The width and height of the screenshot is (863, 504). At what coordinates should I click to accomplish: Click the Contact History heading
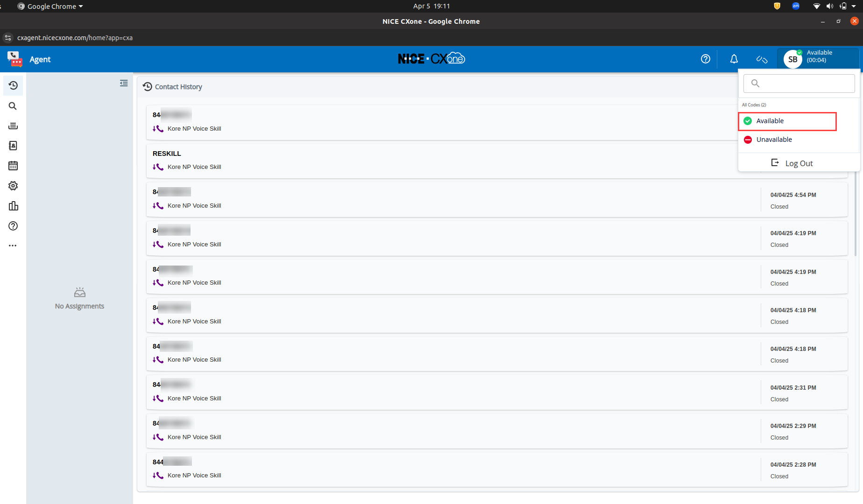[x=178, y=87]
